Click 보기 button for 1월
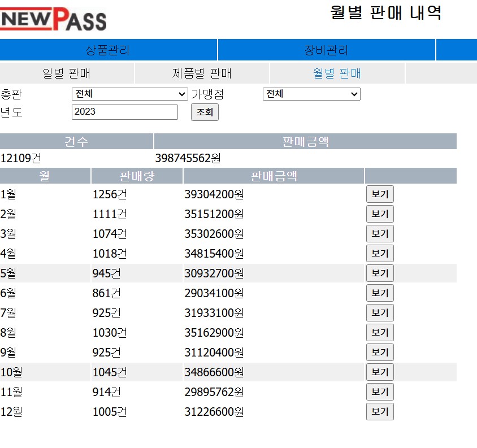This screenshot has width=477, height=448. tap(380, 194)
